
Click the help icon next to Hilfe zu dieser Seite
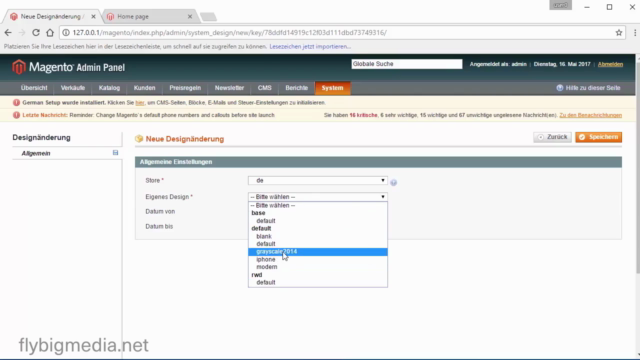coord(560,88)
